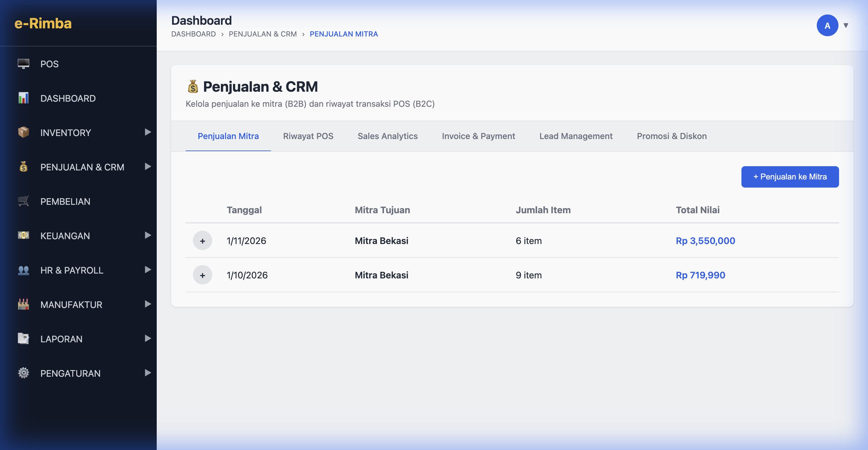Image resolution: width=868 pixels, height=450 pixels.
Task: Open the user account dropdown arrow
Action: click(845, 25)
